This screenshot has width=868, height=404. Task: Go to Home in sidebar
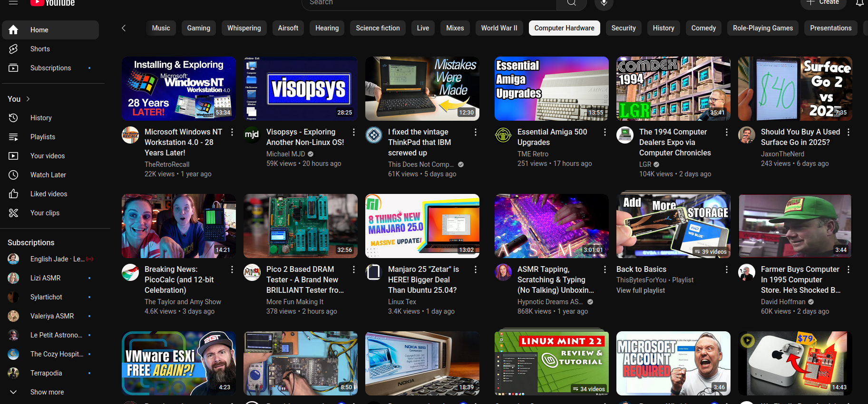click(x=50, y=30)
